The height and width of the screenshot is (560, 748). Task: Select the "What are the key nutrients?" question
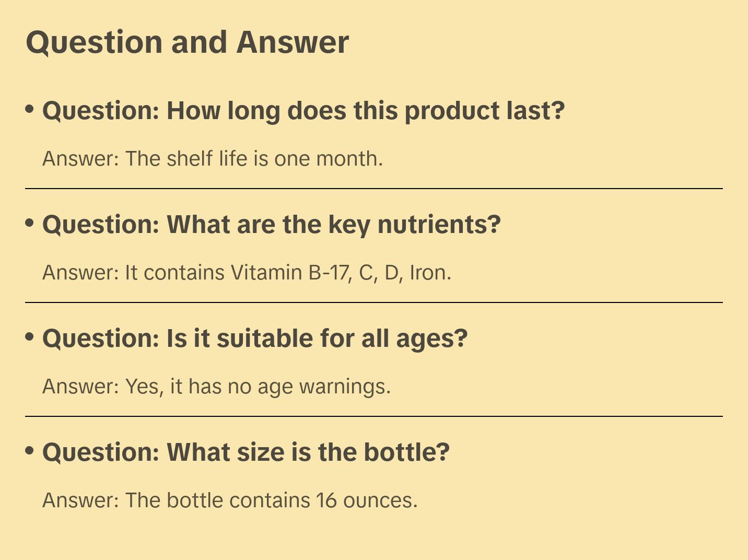point(271,225)
